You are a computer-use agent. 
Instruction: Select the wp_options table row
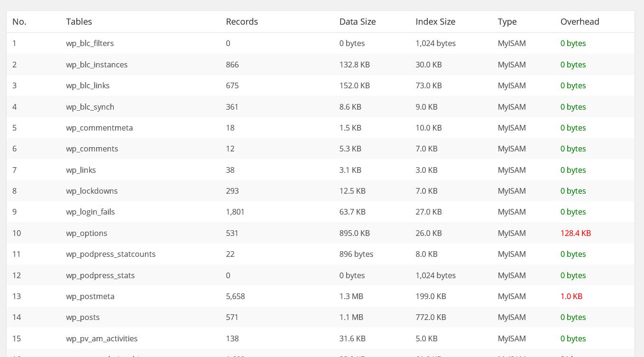click(321, 233)
